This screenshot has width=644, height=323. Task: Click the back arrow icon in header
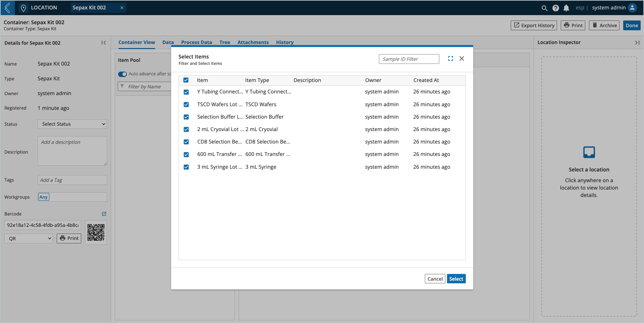point(7,8)
